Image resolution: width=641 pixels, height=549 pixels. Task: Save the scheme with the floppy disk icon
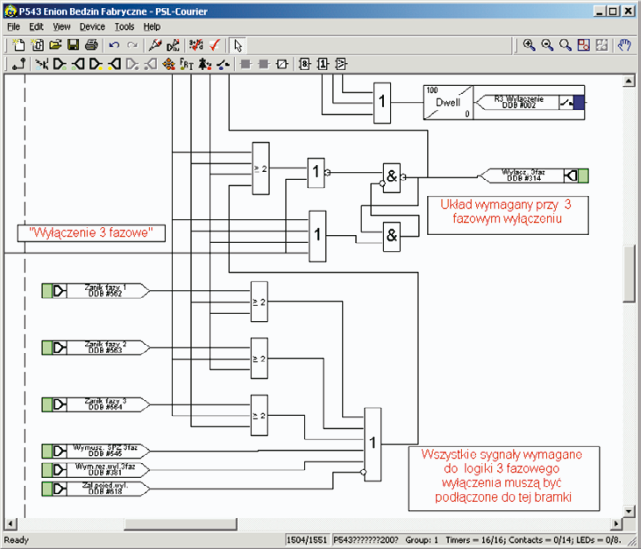click(73, 45)
